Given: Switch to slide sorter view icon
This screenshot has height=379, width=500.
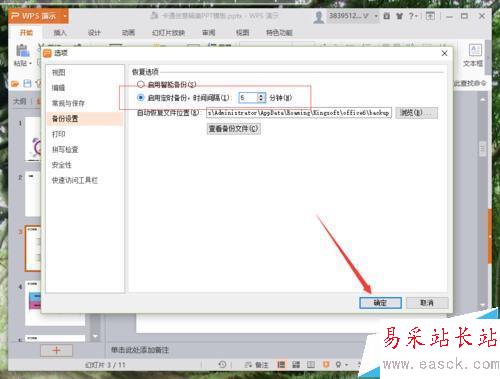Looking at the screenshot, I should click(x=296, y=364).
